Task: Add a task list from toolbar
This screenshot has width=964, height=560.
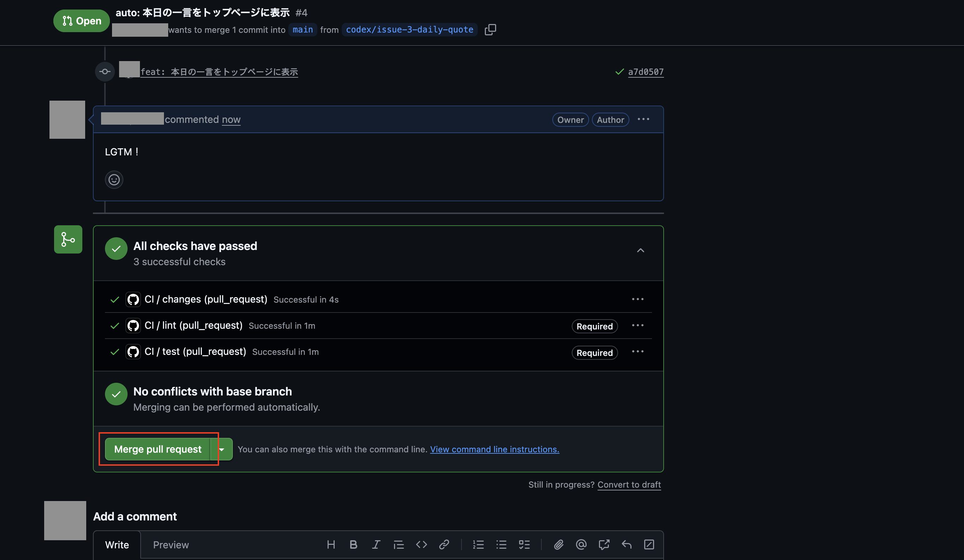Action: pyautogui.click(x=524, y=544)
